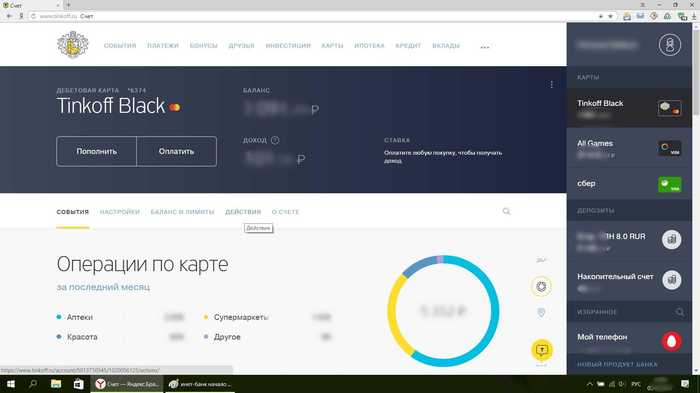
Task: Expand more navigation items via the ellipsis
Action: 485,46
